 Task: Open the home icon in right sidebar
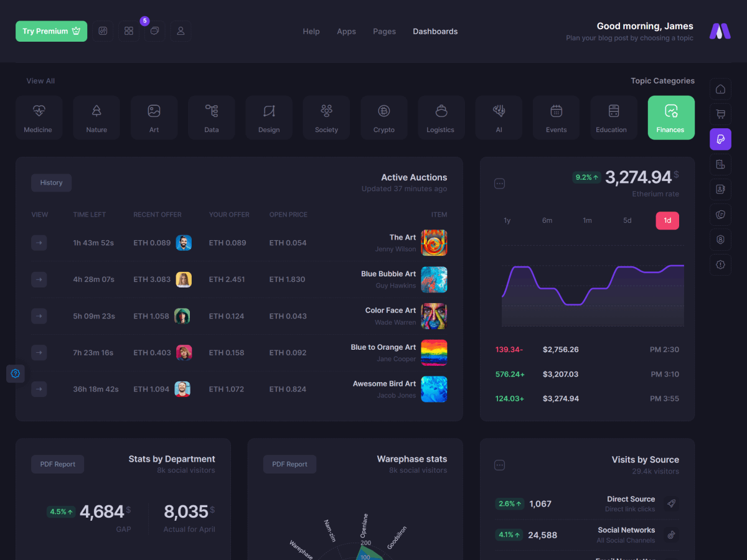720,89
